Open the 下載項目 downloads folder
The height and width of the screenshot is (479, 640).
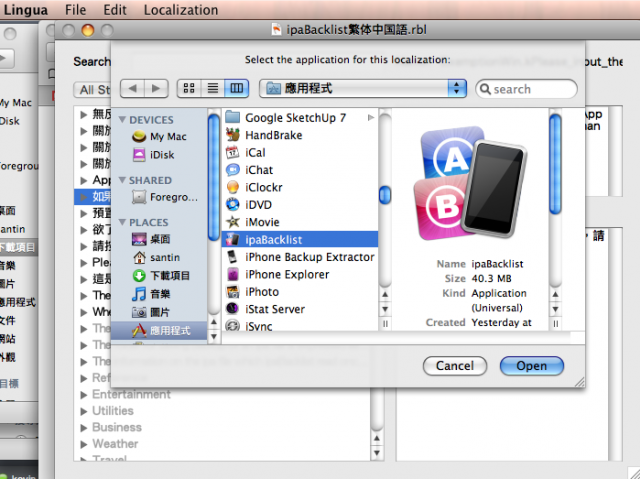161,276
